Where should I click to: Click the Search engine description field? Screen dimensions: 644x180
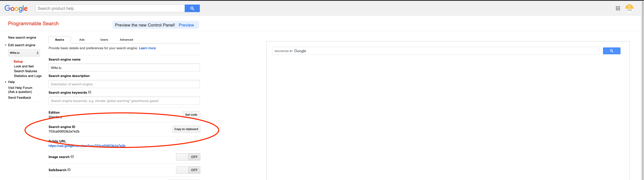click(124, 84)
